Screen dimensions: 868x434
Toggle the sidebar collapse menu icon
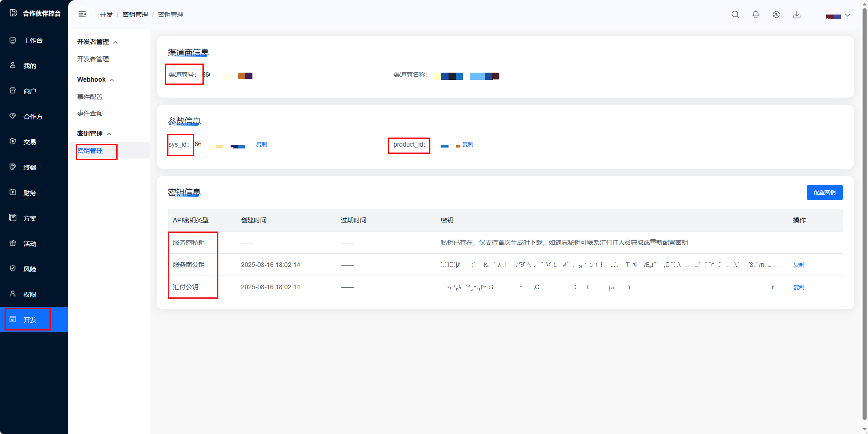tap(82, 15)
